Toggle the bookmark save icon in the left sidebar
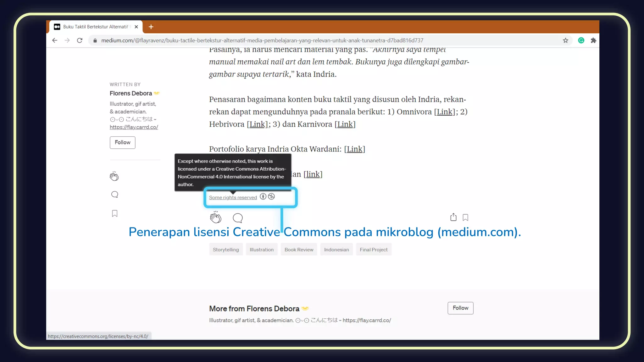The width and height of the screenshot is (644, 362). tap(114, 213)
